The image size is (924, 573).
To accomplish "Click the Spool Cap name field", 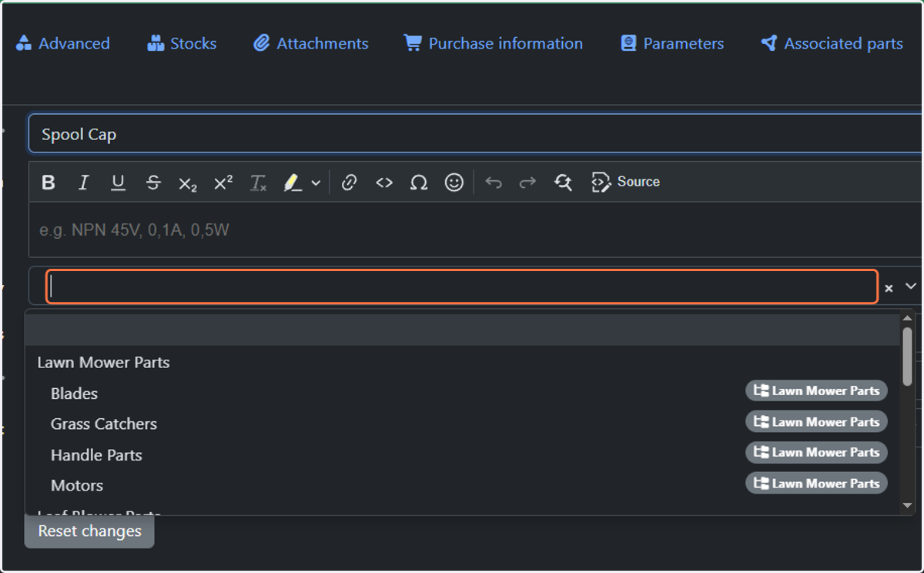I will (x=475, y=134).
